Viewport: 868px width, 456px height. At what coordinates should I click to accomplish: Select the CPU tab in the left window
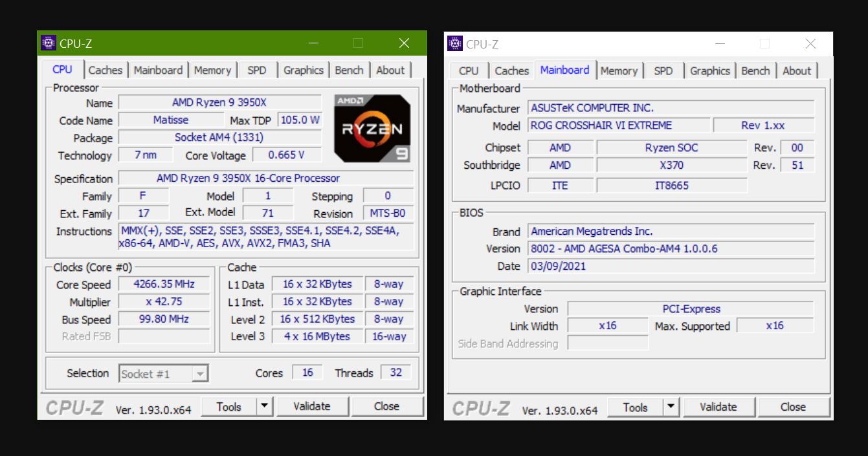pyautogui.click(x=63, y=69)
